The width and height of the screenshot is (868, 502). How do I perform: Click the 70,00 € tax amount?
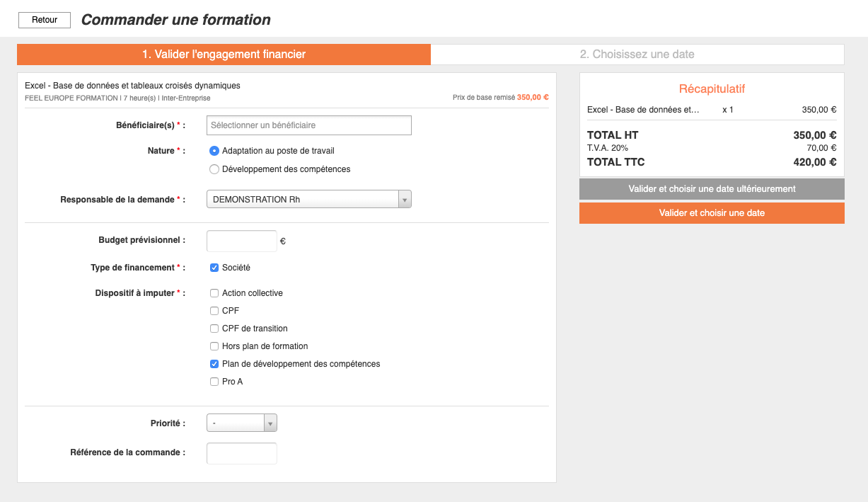point(823,148)
